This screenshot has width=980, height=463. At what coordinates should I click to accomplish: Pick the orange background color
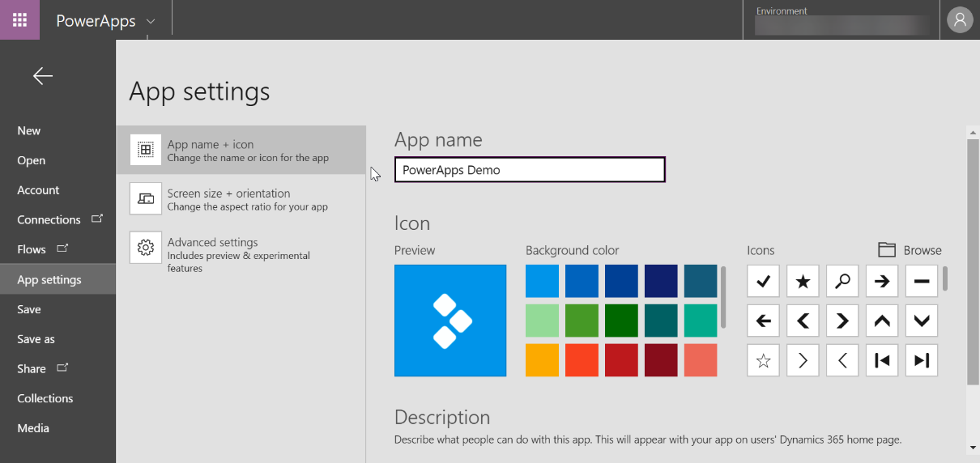click(542, 360)
